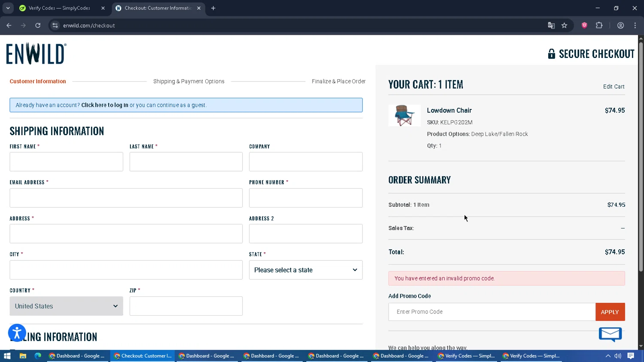Expand the State 'Please select a state' dropdown
Image resolution: width=644 pixels, height=362 pixels.
click(306, 270)
